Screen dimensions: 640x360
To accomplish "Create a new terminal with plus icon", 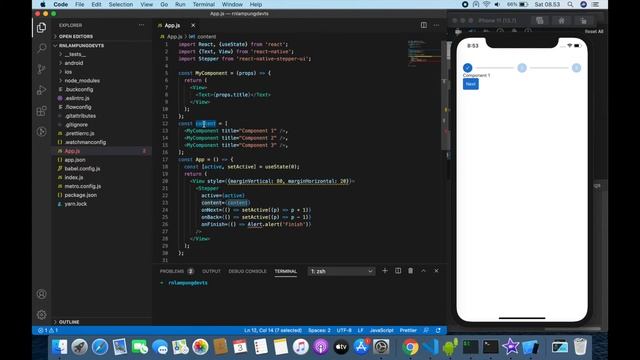I will pos(384,271).
